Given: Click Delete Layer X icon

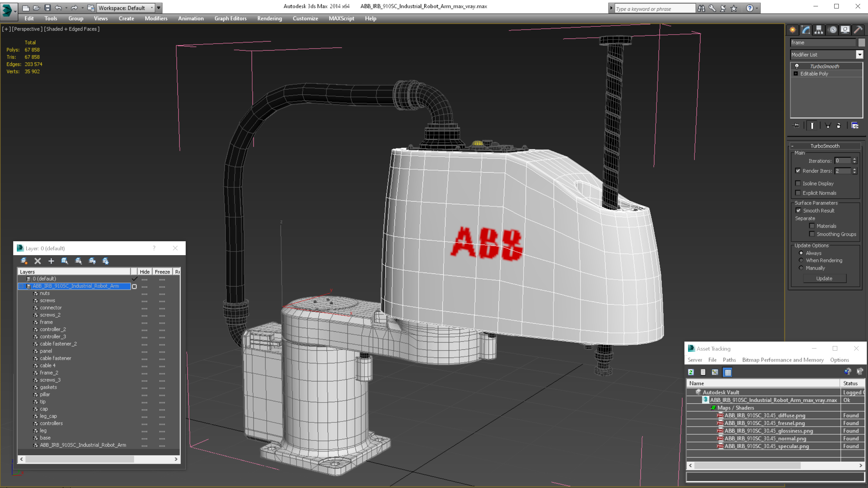Looking at the screenshot, I should [x=38, y=261].
